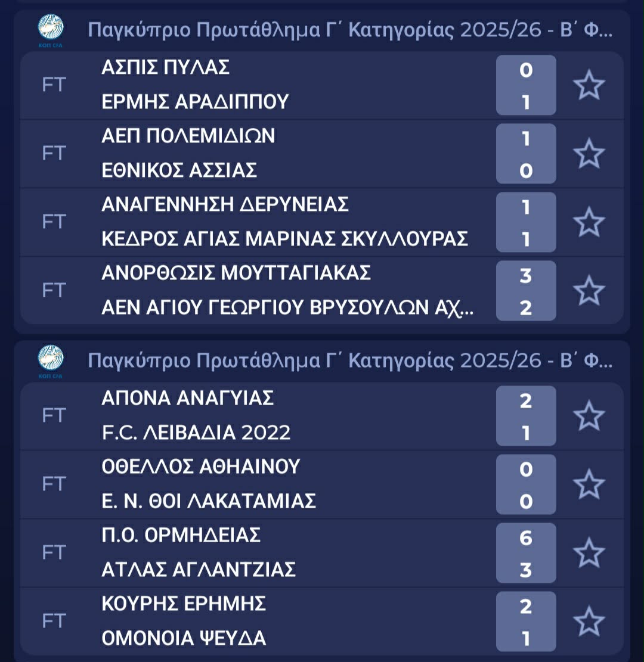Toggle favorite star for ΑΝΑΓΕΝΝΗΣΗ ΔΕΡΥΝΕΙΑΣ match
The height and width of the screenshot is (662, 644).
pyautogui.click(x=589, y=222)
